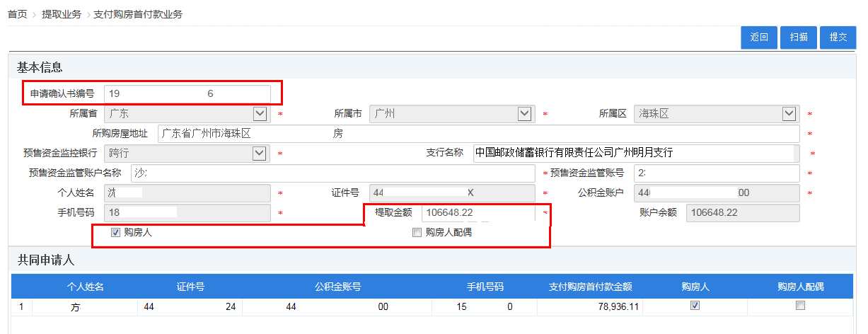Edit the 提取金额 field

point(478,212)
